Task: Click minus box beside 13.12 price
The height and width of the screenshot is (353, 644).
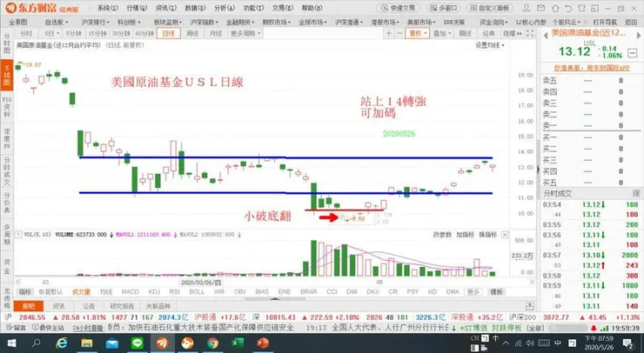Action: (634, 52)
